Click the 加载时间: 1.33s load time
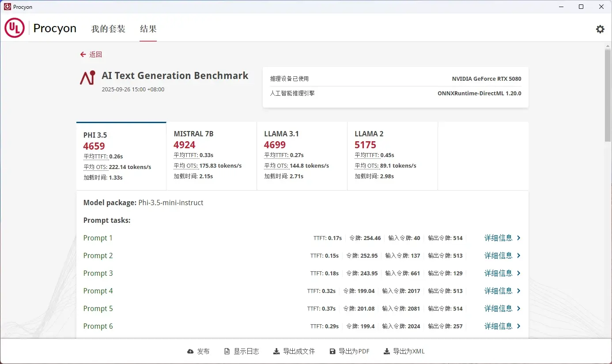Image resolution: width=612 pixels, height=364 pixels. tap(103, 178)
